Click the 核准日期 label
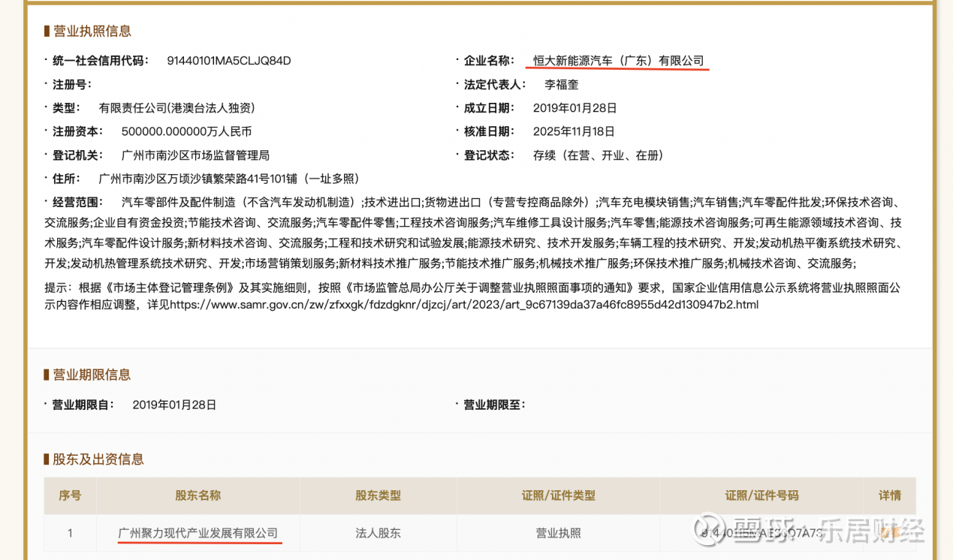The width and height of the screenshot is (953, 560). [489, 131]
